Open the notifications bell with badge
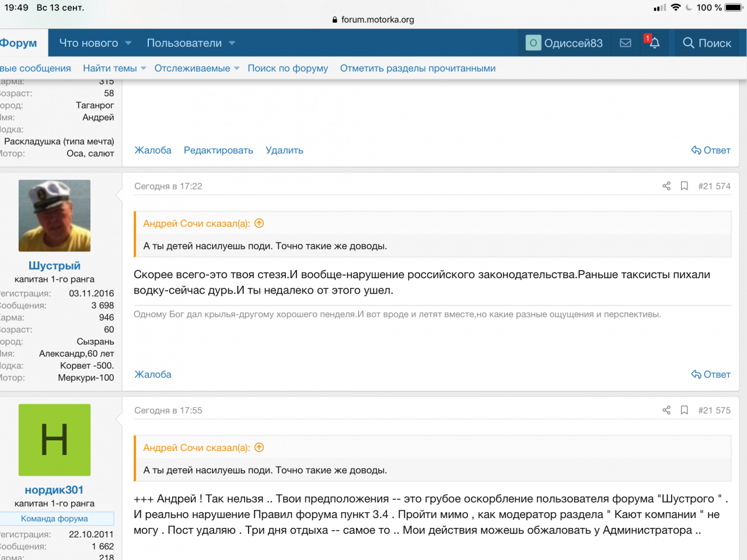Viewport: 747px width, 560px height. click(x=653, y=43)
